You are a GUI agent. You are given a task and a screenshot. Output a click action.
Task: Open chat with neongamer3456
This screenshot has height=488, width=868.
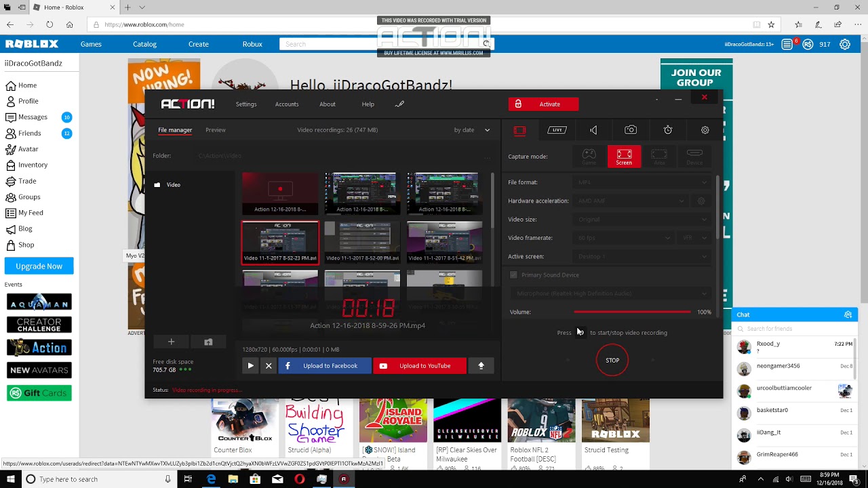(x=794, y=369)
